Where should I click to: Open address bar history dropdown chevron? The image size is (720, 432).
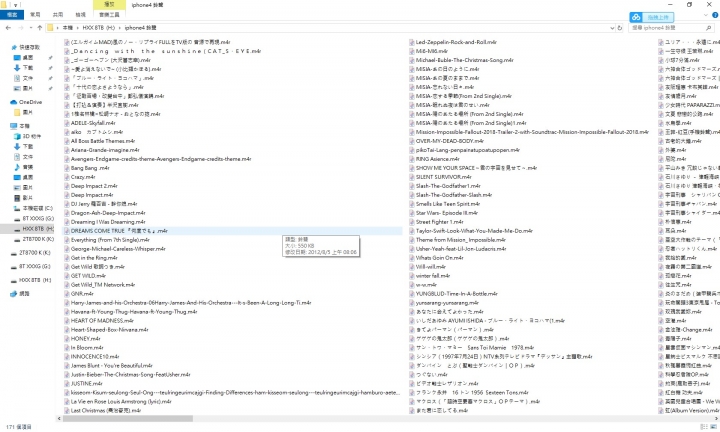[x=612, y=28]
